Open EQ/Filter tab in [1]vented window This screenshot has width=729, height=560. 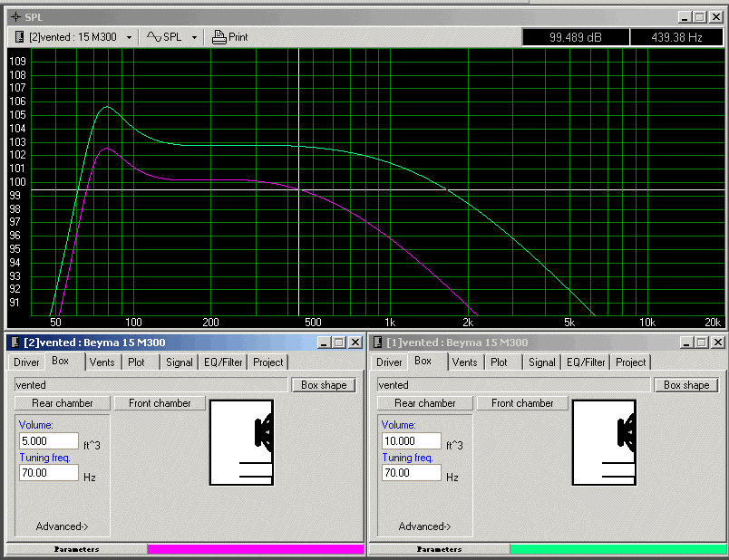(585, 362)
